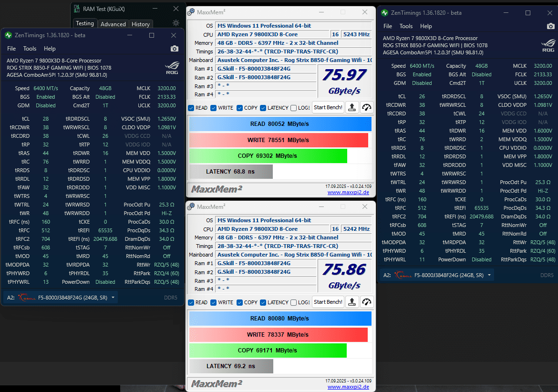The height and width of the screenshot is (392, 558).
Task: Uncheck LATENCY in the 75.86 GByte/s MaxxMem window
Action: 263,302
